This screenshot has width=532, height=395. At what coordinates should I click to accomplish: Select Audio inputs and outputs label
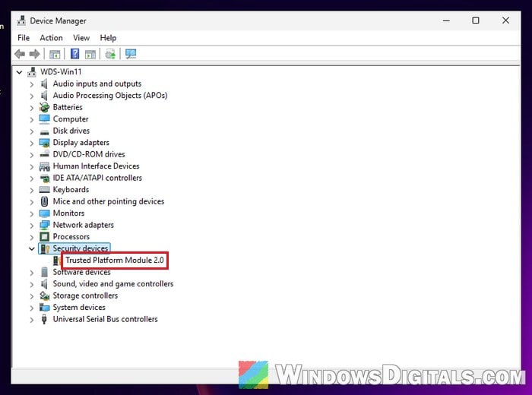pos(97,84)
